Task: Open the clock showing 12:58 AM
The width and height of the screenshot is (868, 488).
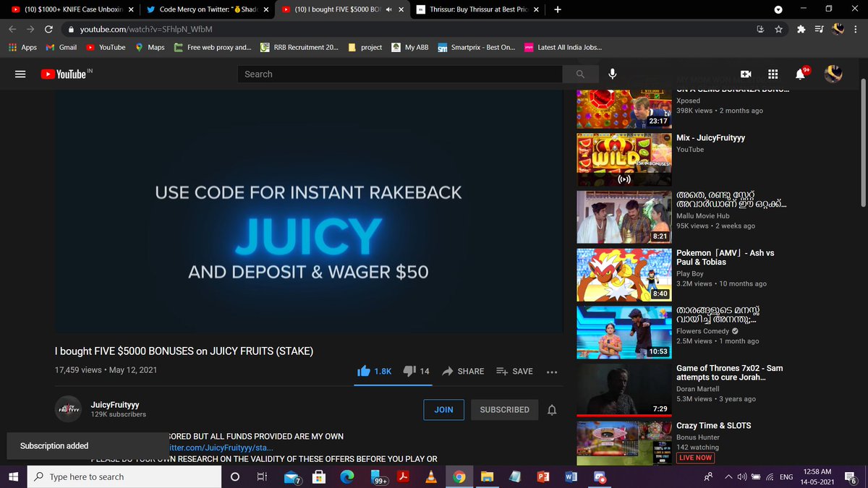Action: pyautogui.click(x=819, y=477)
